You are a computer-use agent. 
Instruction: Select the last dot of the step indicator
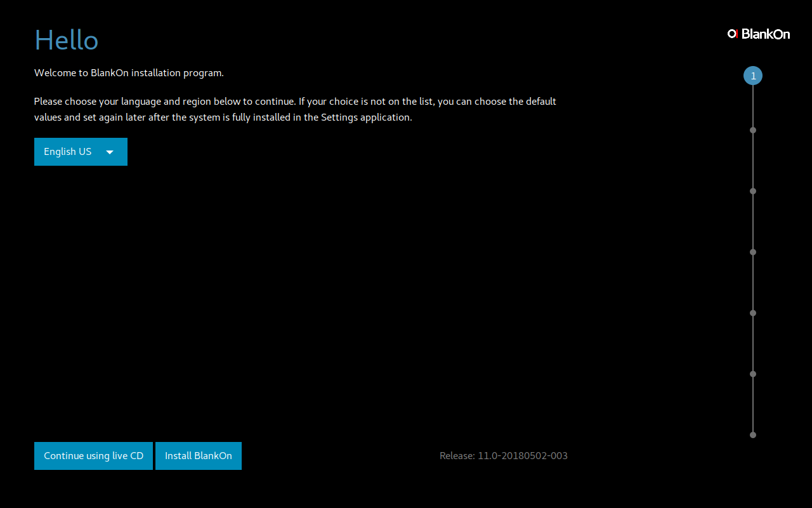click(753, 435)
